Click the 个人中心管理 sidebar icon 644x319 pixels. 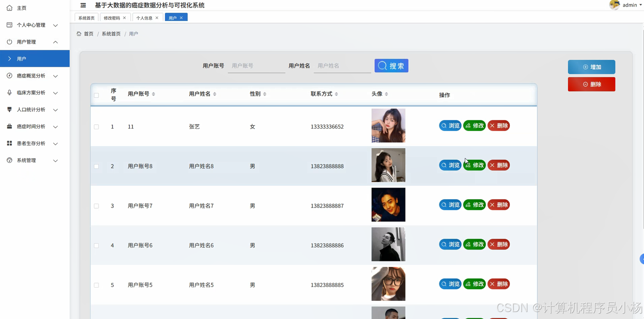pos(9,25)
